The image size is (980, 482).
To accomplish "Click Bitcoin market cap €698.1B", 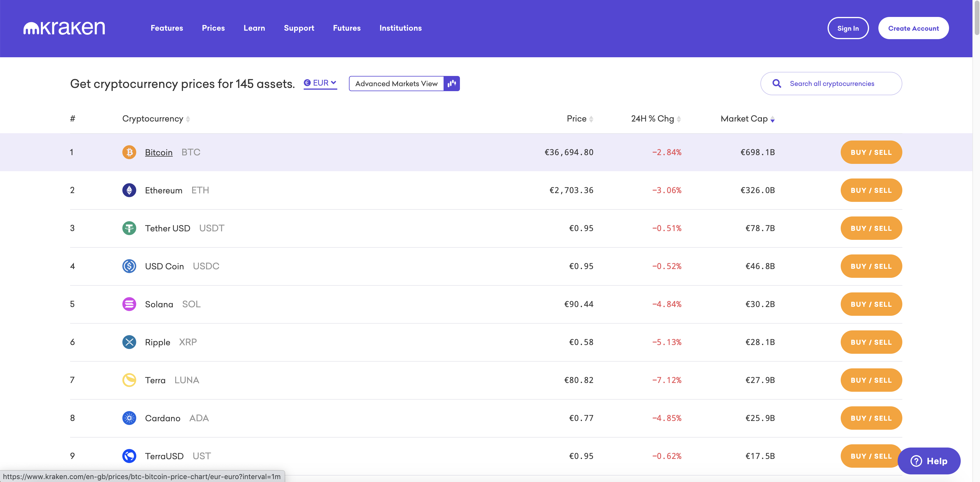I will click(757, 152).
